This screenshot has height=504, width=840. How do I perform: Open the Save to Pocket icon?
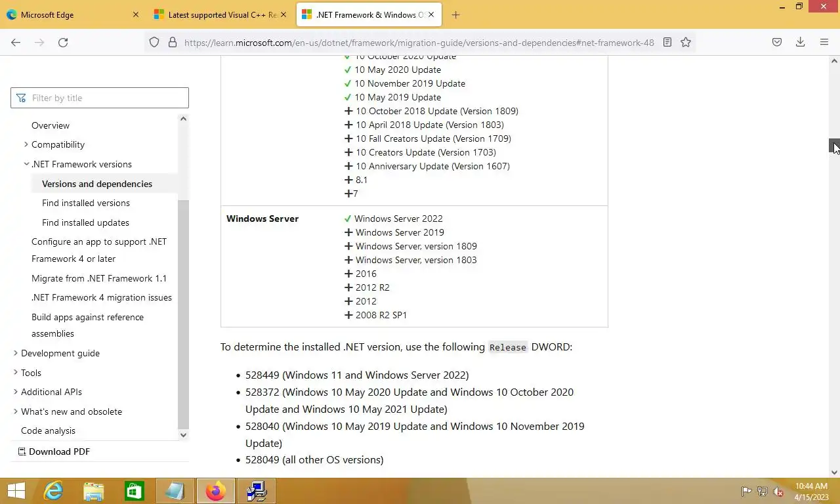pyautogui.click(x=777, y=42)
